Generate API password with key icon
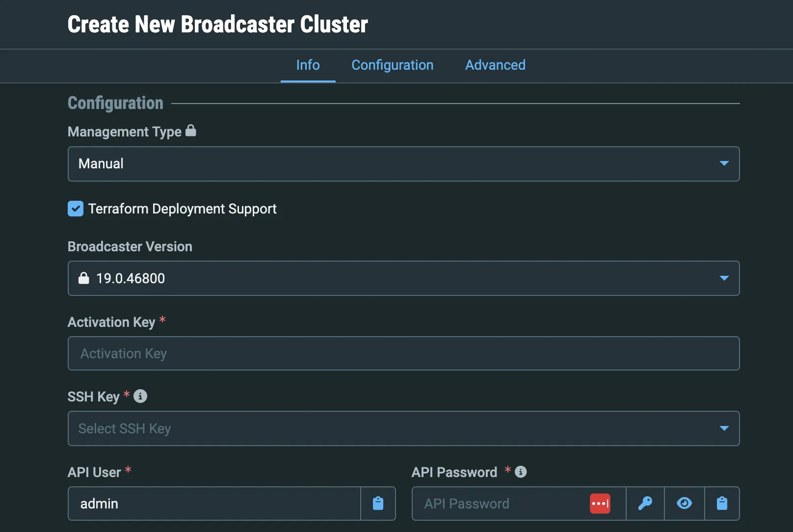This screenshot has width=793, height=532. coord(645,504)
